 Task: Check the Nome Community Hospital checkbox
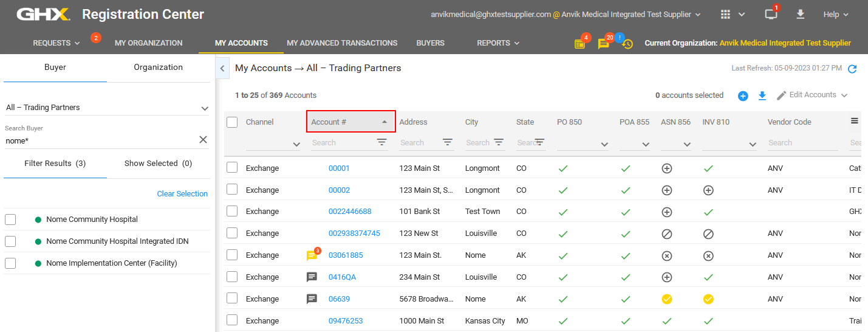[x=10, y=220]
